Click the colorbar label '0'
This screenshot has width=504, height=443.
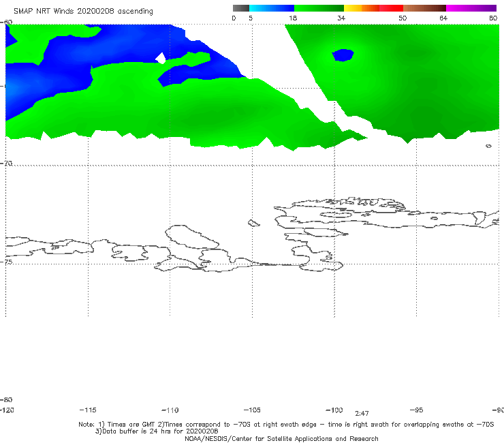click(234, 18)
